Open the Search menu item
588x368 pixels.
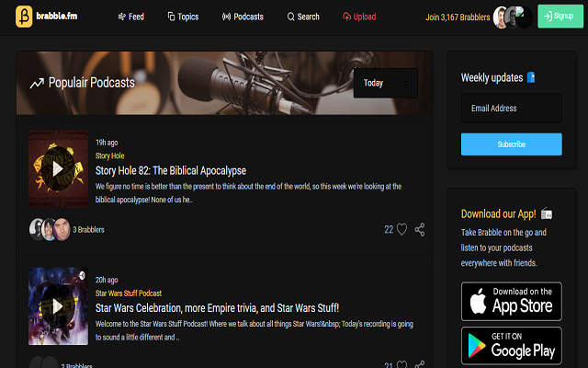click(x=303, y=17)
